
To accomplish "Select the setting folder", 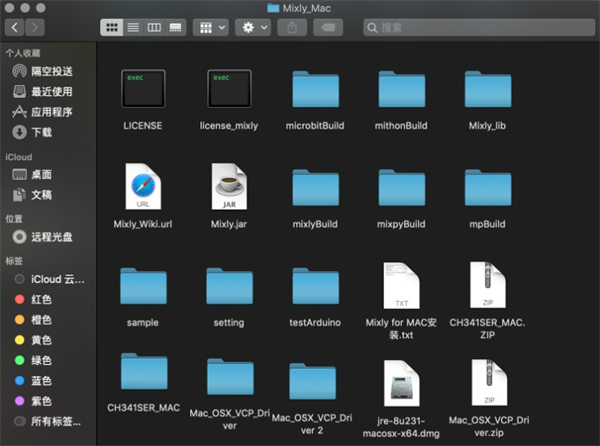I will point(229,286).
